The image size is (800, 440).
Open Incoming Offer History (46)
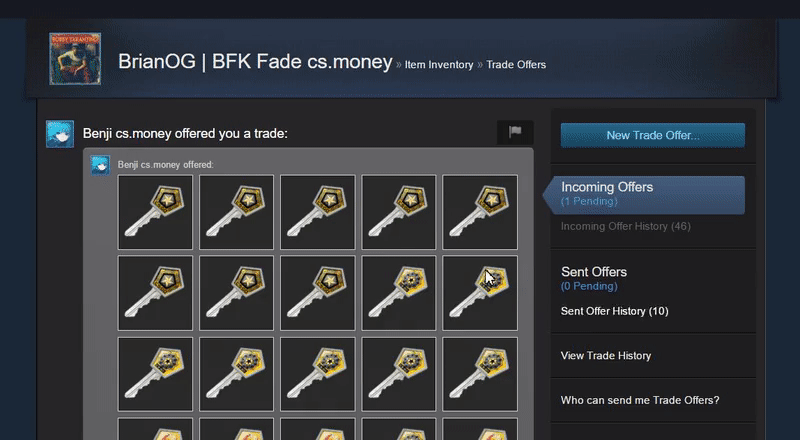coord(626,226)
